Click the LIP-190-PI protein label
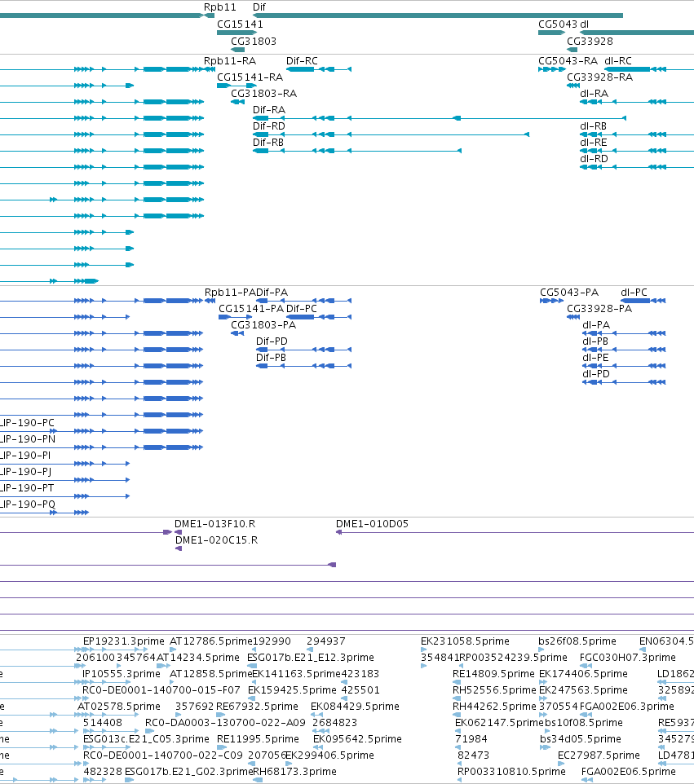This screenshot has height=784, width=694. pos(25,456)
